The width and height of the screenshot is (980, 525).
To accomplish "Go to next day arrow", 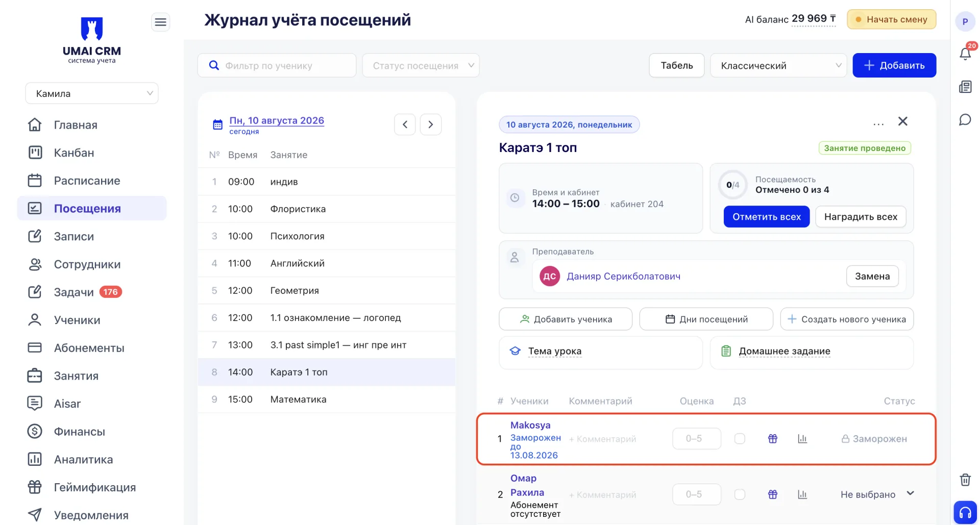I will coord(431,124).
